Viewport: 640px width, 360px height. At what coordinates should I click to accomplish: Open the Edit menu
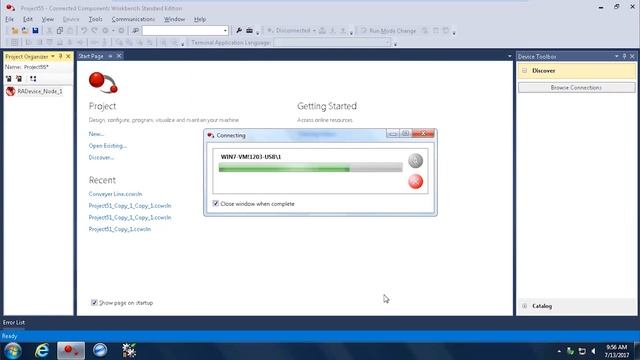click(x=28, y=19)
